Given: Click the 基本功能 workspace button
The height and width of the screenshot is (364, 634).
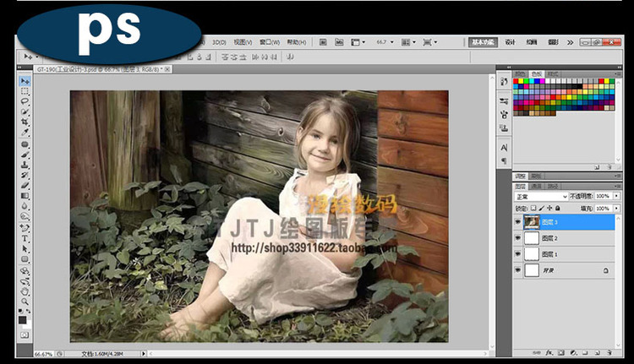Looking at the screenshot, I should pos(484,41).
